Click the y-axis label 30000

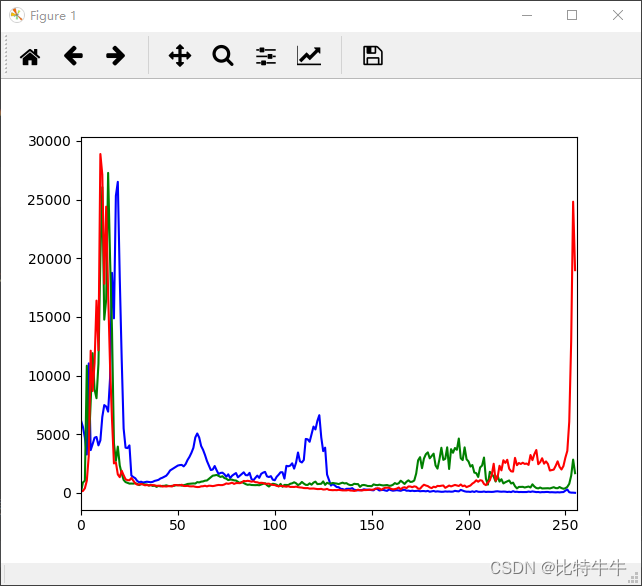[49, 141]
